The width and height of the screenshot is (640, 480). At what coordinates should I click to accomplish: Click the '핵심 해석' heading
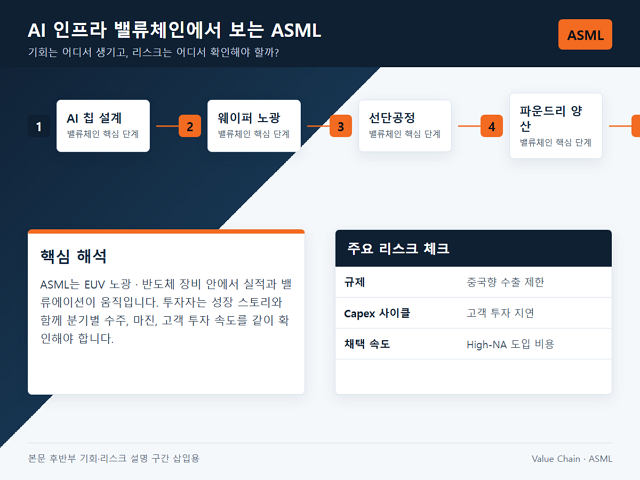click(73, 256)
